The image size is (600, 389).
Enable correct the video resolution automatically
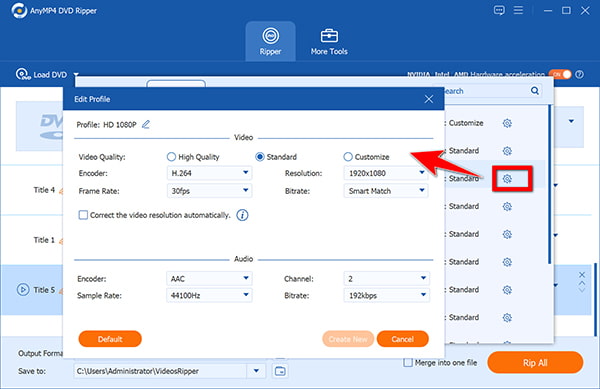(83, 215)
